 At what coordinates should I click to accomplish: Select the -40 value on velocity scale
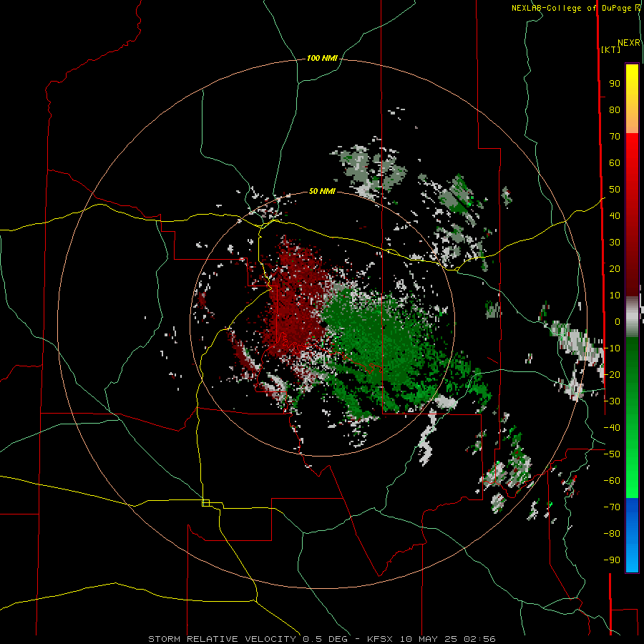click(x=612, y=428)
